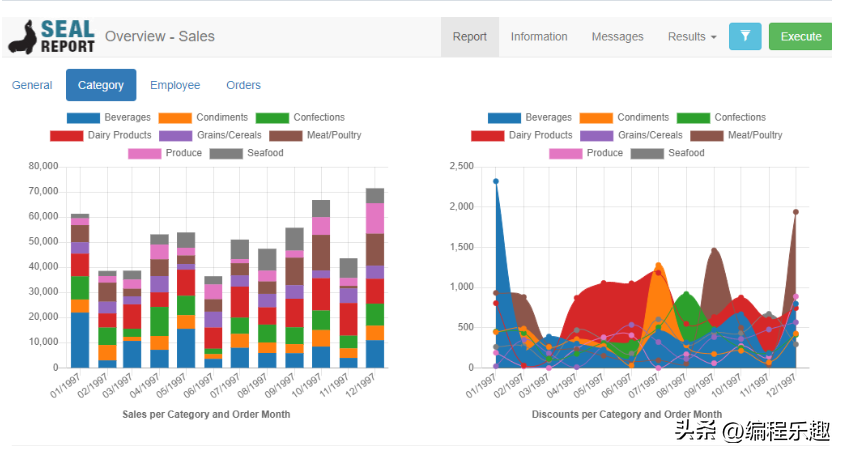Click Confections green swatch in Discounts legend
This screenshot has height=455, width=844.
coord(693,118)
